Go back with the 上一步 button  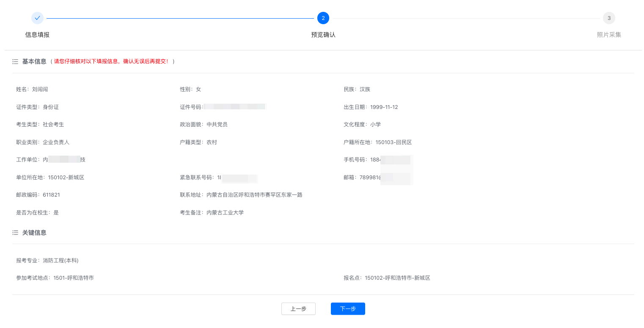(298, 309)
